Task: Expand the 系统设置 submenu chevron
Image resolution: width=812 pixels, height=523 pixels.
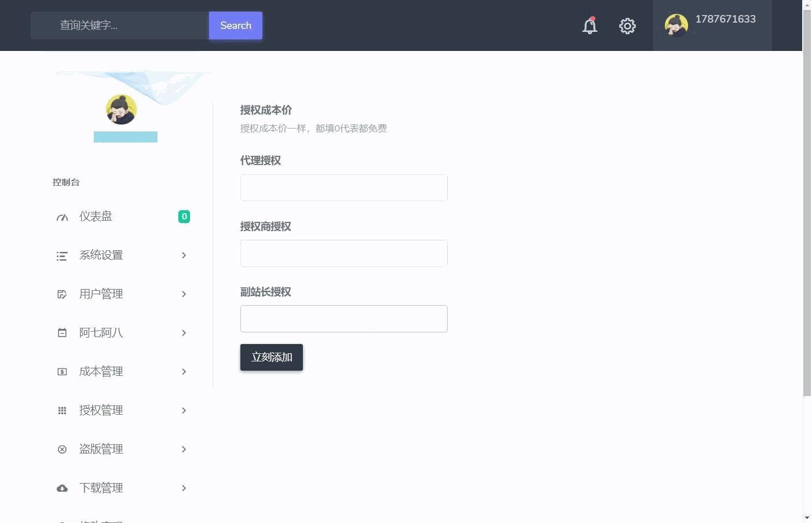Action: (x=184, y=255)
